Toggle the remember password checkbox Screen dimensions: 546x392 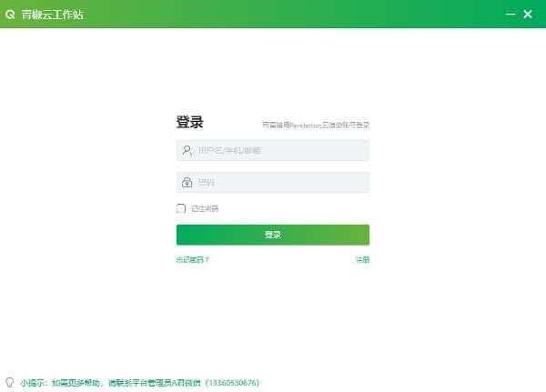click(181, 208)
